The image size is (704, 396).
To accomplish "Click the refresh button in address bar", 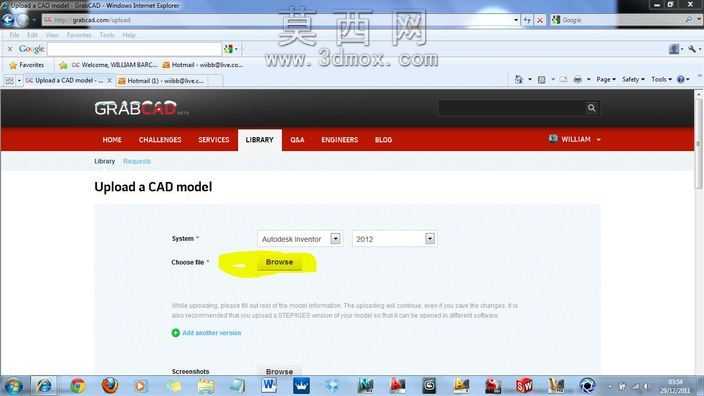I will pyautogui.click(x=528, y=20).
